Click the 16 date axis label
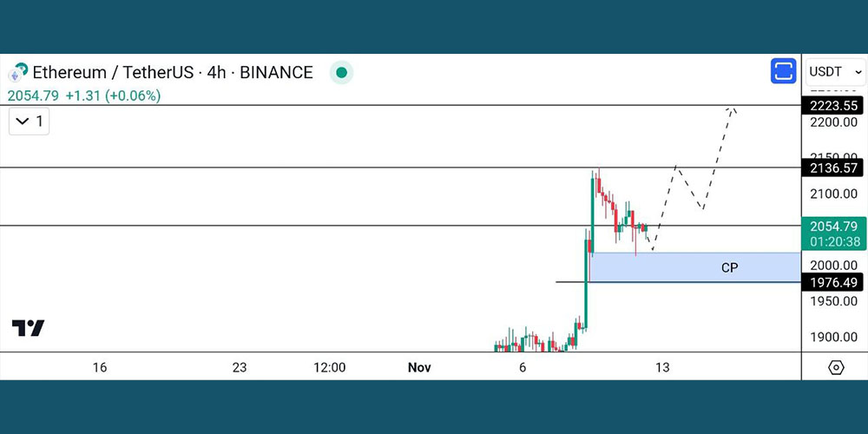The image size is (868, 434). click(x=100, y=367)
